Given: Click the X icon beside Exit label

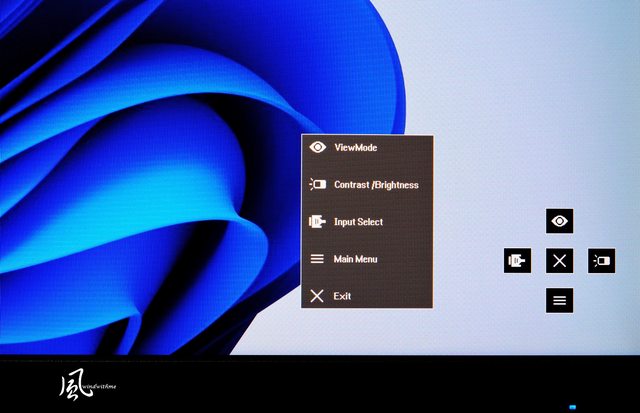Looking at the screenshot, I should click(x=317, y=296).
